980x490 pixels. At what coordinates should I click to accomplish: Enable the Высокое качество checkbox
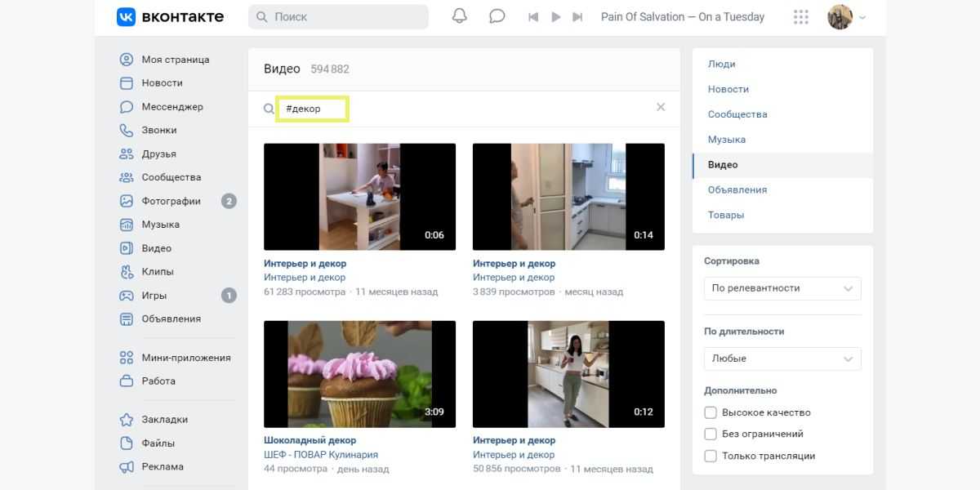coord(710,412)
